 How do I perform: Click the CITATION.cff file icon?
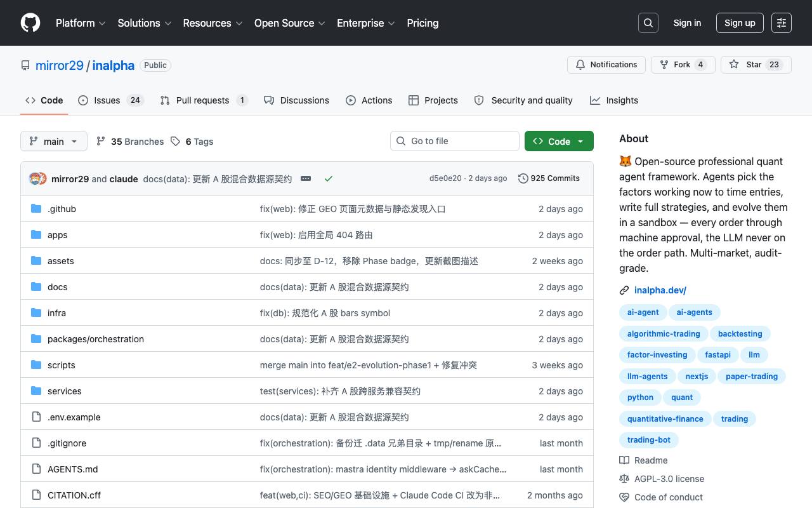36,495
